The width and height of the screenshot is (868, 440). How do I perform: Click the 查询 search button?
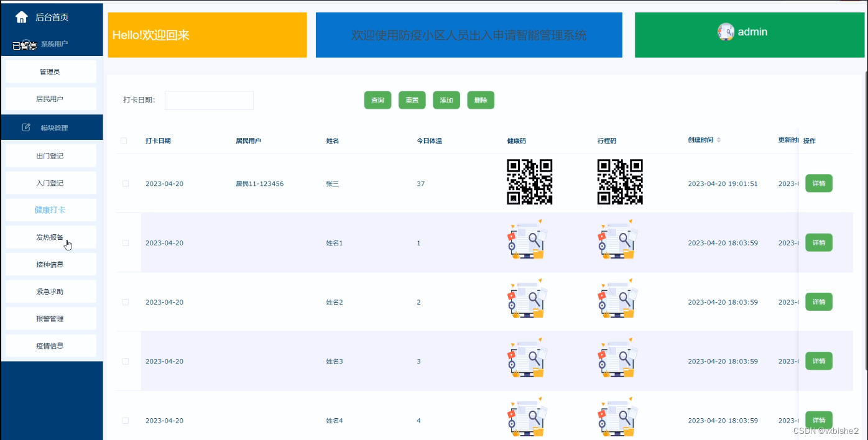click(377, 100)
